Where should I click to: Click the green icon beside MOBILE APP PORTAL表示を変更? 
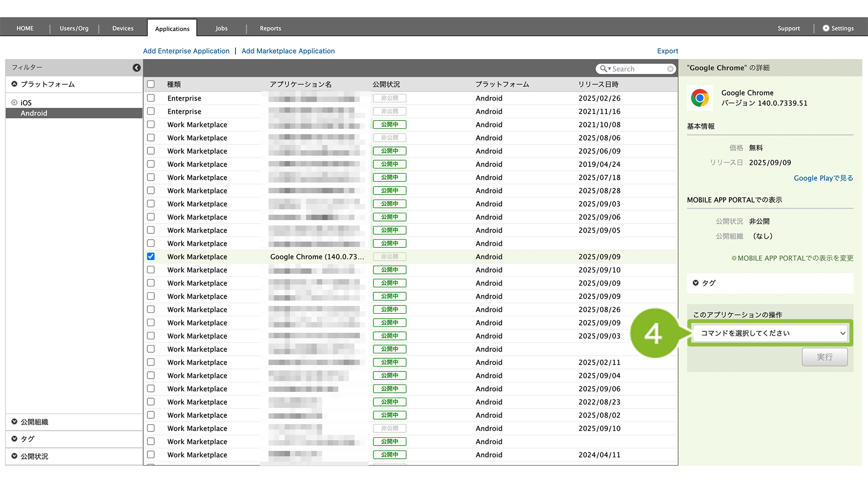734,258
